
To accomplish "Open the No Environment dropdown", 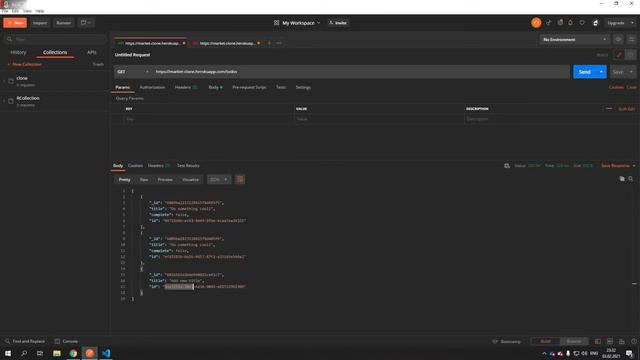I will click(x=575, y=40).
